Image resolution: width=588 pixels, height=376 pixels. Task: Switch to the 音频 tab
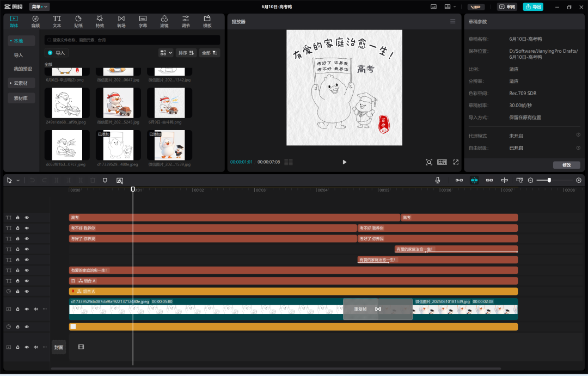pyautogui.click(x=35, y=21)
